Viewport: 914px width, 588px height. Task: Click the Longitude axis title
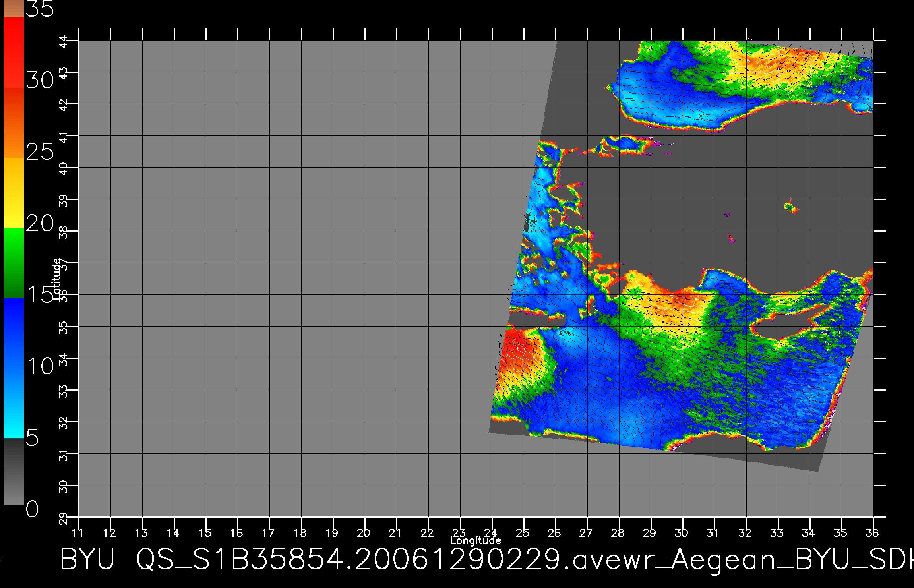tap(476, 541)
